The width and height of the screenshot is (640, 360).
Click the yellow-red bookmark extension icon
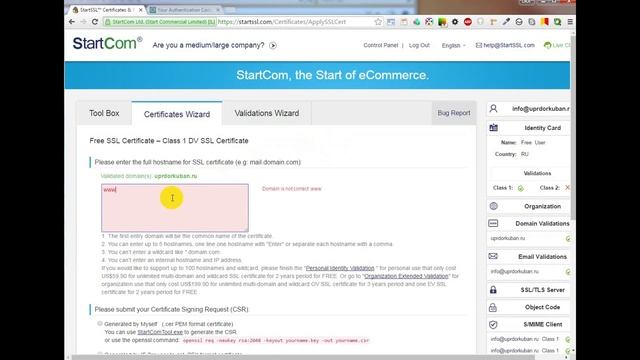[x=544, y=22]
